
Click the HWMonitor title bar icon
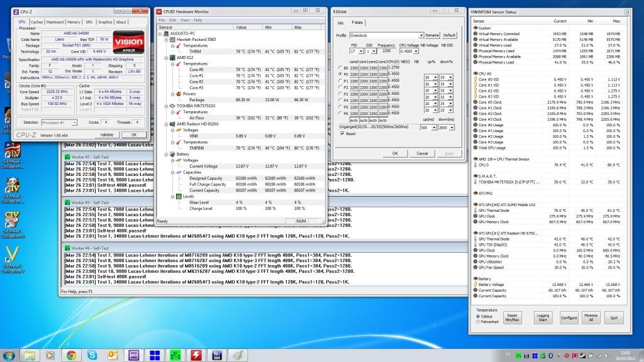coord(159,11)
